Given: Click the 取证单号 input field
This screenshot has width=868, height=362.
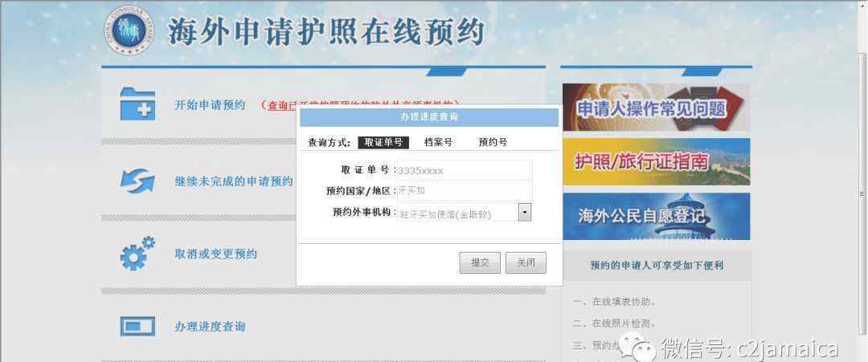Looking at the screenshot, I should click(x=465, y=170).
